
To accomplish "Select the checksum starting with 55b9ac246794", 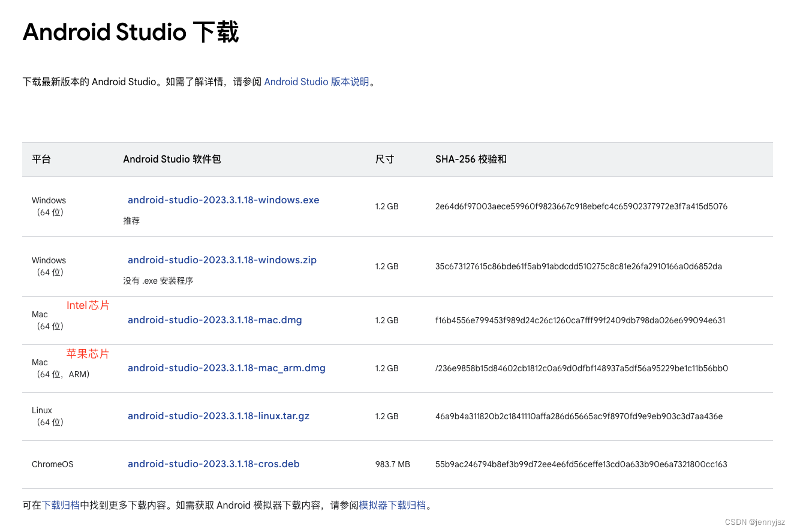I will point(581,464).
